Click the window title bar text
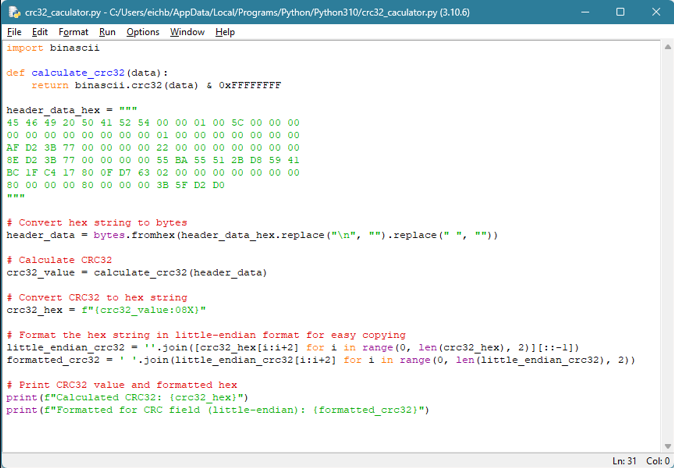This screenshot has height=468, width=674. coord(247,12)
